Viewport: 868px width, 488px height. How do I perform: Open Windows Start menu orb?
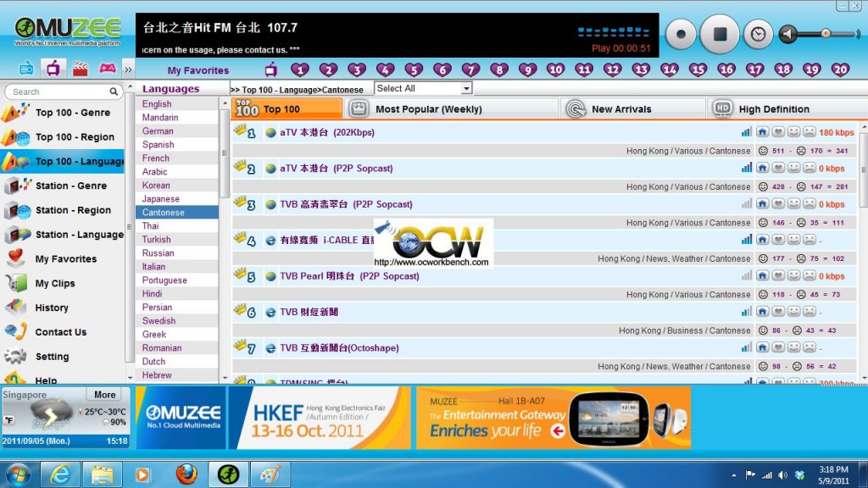(17, 474)
